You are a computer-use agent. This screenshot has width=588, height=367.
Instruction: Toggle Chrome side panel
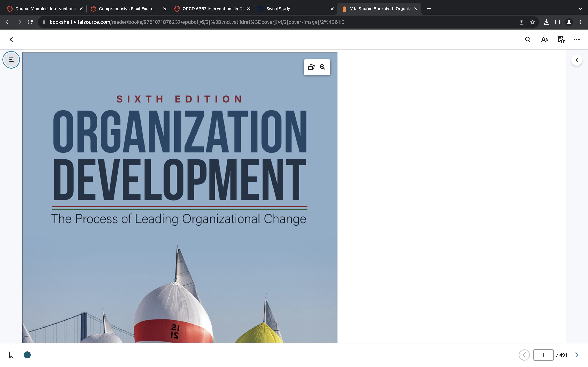click(x=558, y=22)
